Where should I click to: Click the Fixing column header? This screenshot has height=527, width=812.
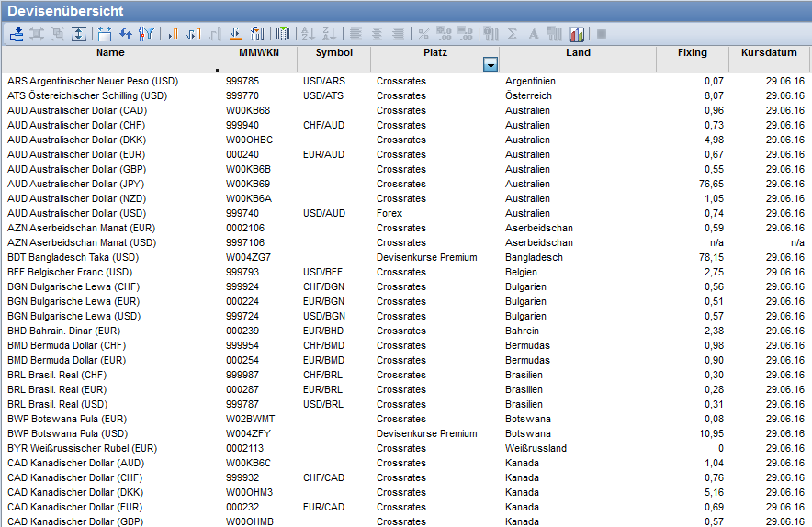[692, 53]
